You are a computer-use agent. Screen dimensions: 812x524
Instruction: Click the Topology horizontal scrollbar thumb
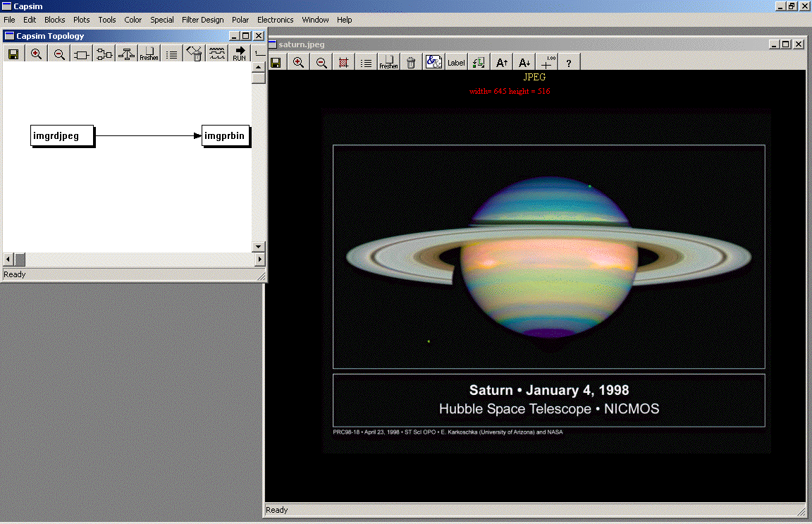(20, 259)
